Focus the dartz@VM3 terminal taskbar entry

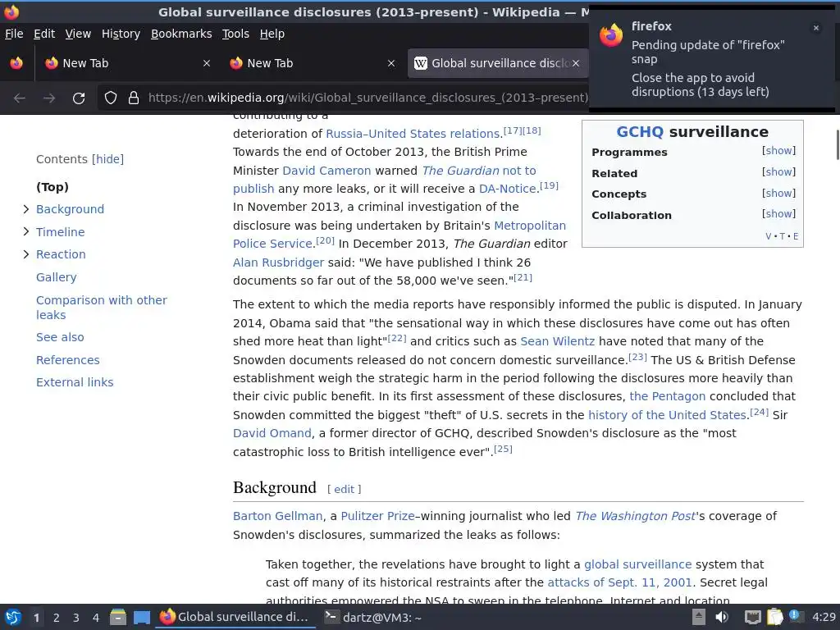tap(373, 618)
